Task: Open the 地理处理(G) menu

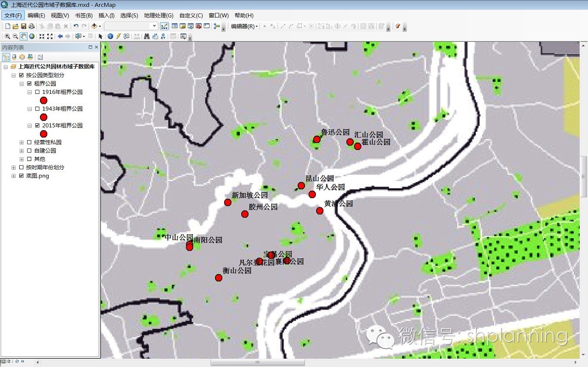Action: 158,16
